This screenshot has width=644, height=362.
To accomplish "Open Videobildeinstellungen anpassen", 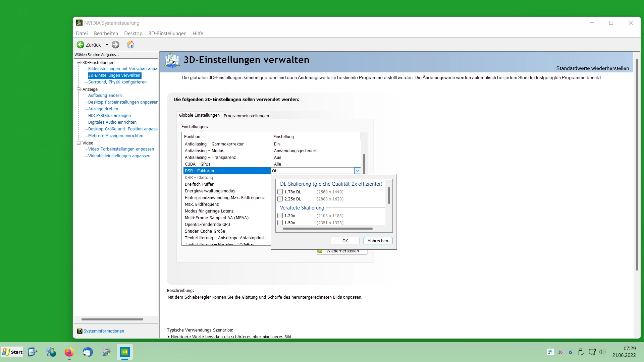I will click(x=119, y=156).
